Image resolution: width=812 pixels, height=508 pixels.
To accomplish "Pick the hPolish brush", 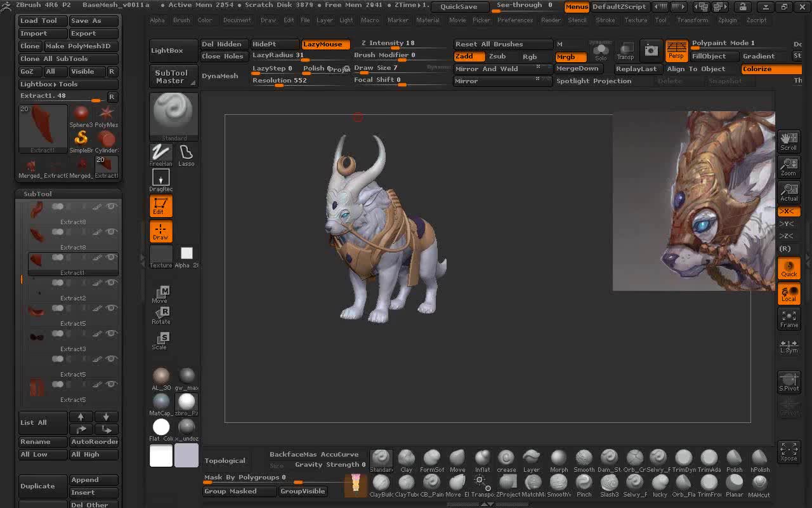I will pos(759,460).
